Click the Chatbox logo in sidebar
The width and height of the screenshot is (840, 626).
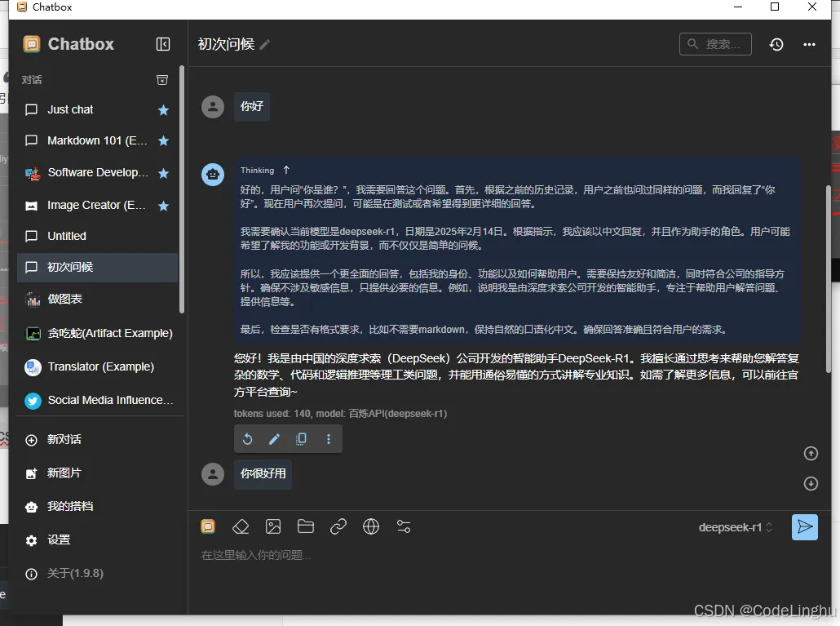point(32,44)
